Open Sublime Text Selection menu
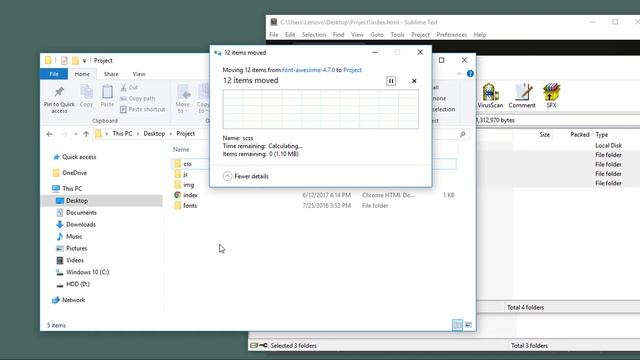Viewport: 640px width, 360px height. click(x=314, y=35)
